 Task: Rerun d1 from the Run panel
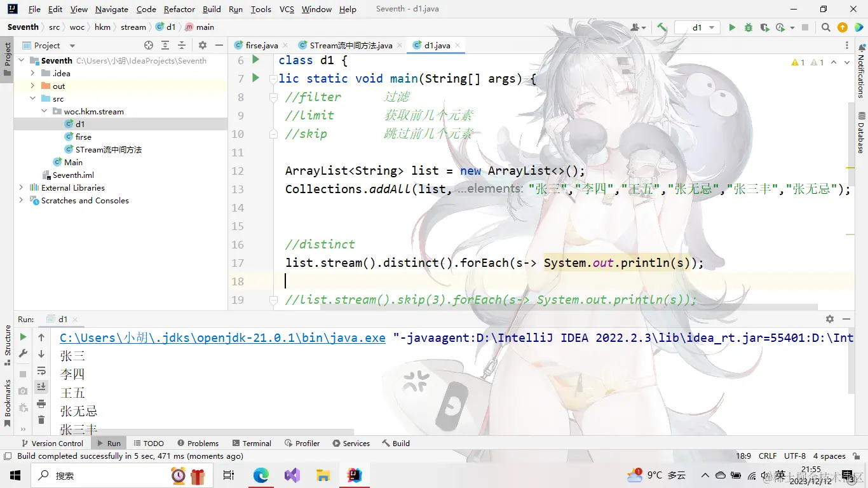click(23, 337)
